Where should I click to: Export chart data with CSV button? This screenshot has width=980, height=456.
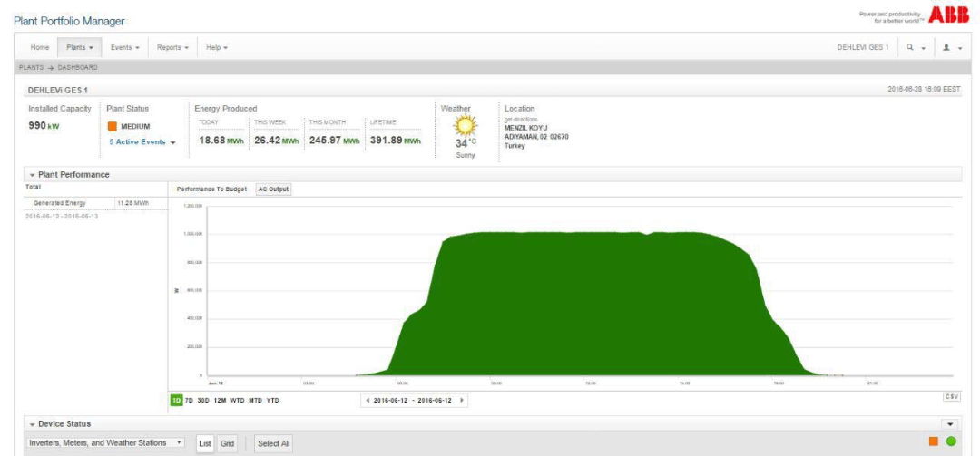951,396
